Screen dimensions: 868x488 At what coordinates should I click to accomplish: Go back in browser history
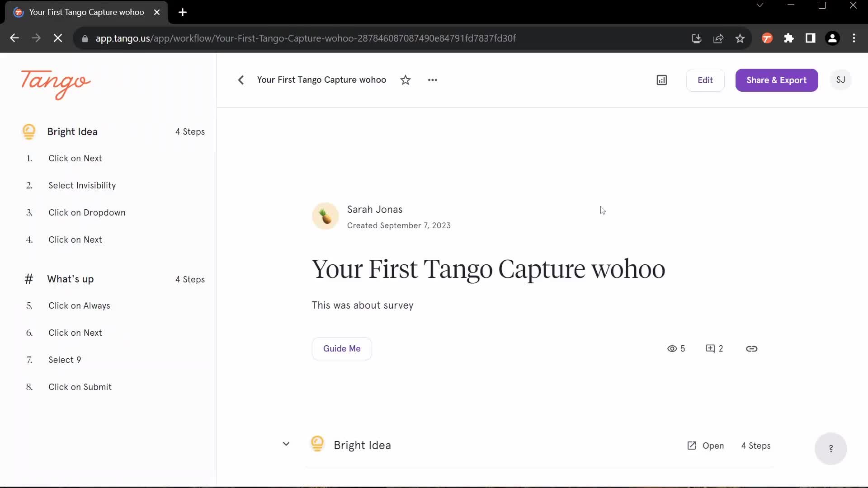14,38
